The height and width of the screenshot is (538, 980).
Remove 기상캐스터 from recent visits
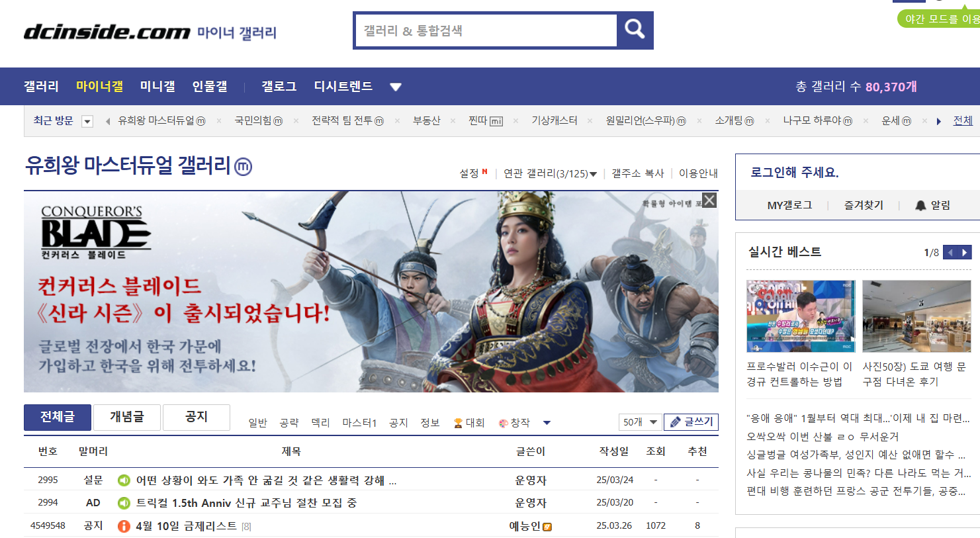[590, 121]
